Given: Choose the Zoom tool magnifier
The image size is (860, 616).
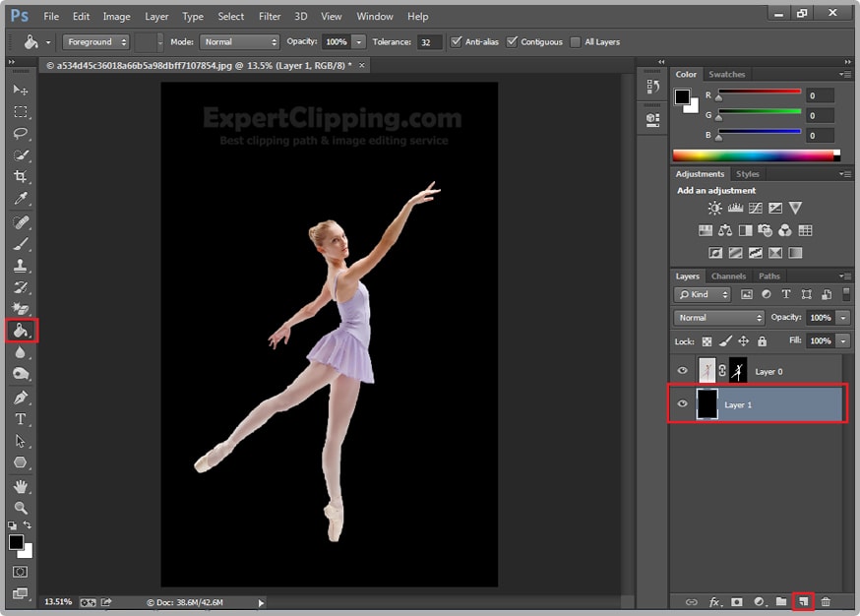Looking at the screenshot, I should point(21,508).
